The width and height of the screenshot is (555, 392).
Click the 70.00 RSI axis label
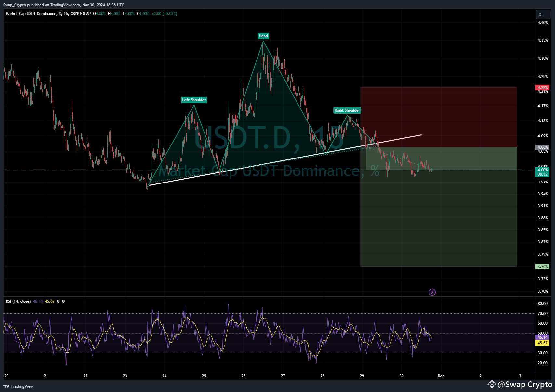point(543,314)
